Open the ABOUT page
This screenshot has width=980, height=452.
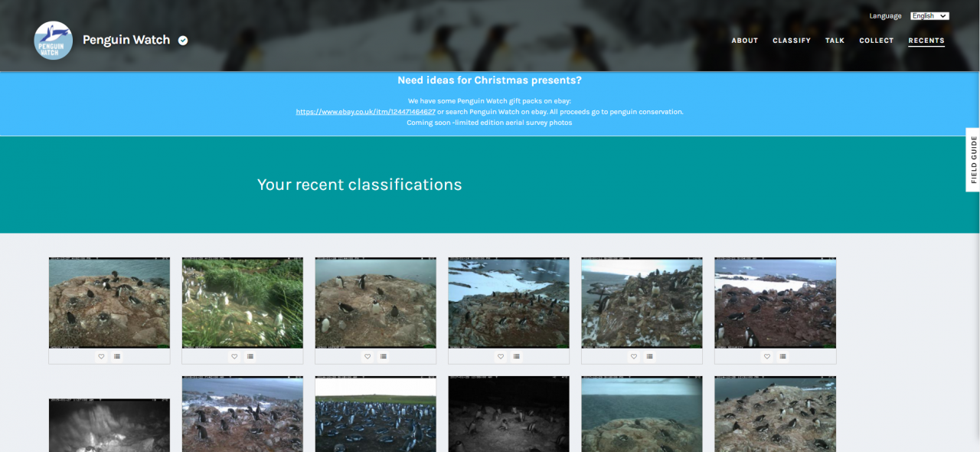coord(745,41)
